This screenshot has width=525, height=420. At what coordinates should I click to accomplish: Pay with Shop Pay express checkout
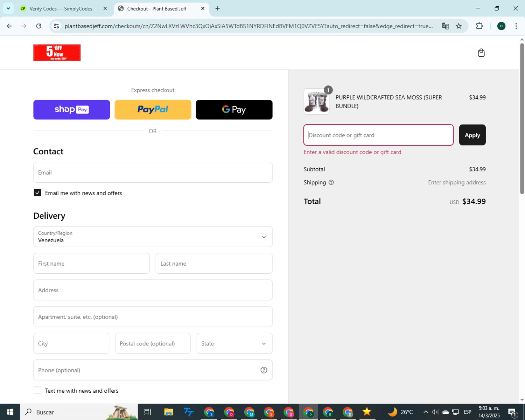72,110
